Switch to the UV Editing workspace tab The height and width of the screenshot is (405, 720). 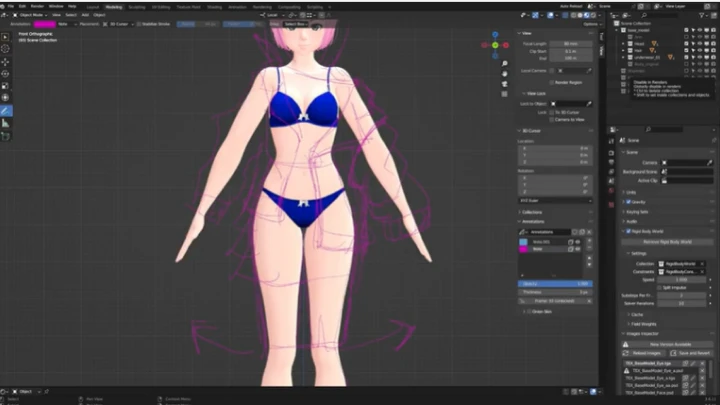(x=161, y=7)
